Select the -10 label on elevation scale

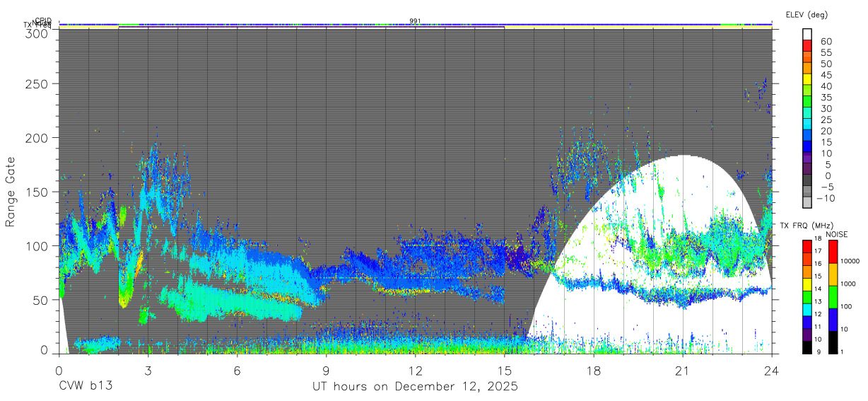[826, 198]
